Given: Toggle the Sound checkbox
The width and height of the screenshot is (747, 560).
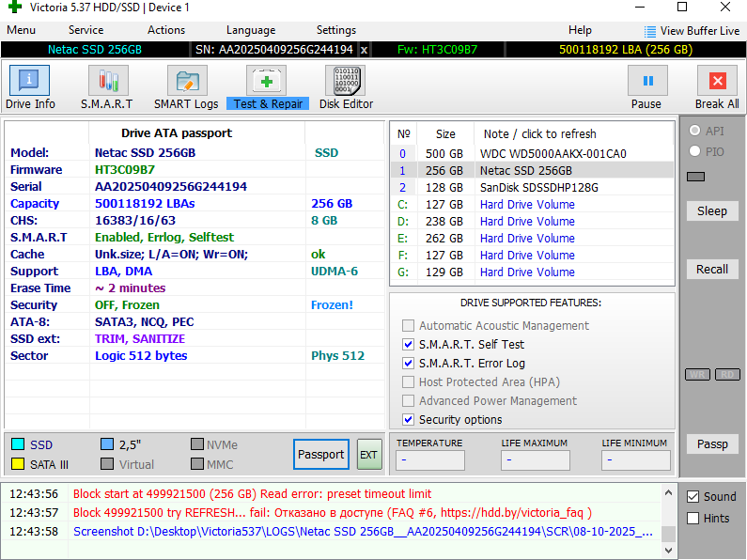Looking at the screenshot, I should pos(693,497).
